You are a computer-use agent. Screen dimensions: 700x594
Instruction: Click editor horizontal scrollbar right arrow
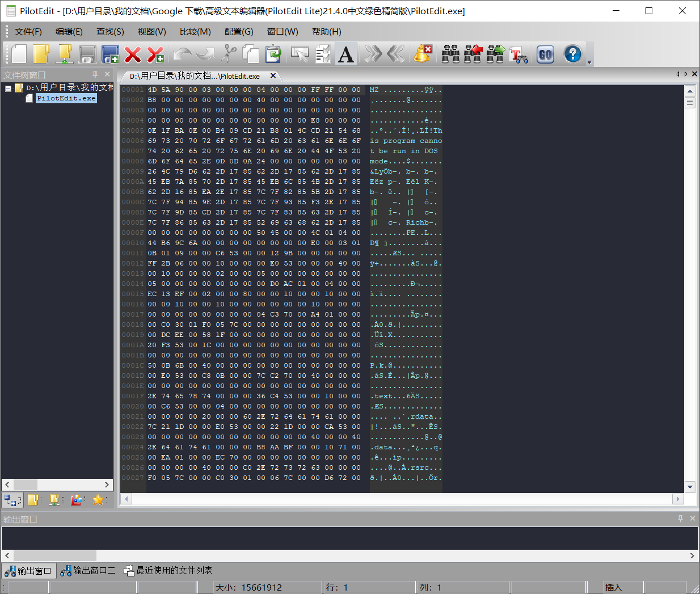(x=677, y=499)
